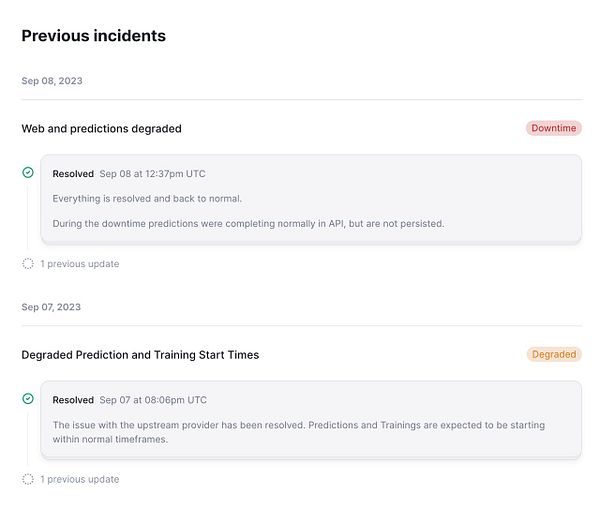The width and height of the screenshot is (600, 506).
Task: Click the red Downtime badge
Action: pos(553,129)
